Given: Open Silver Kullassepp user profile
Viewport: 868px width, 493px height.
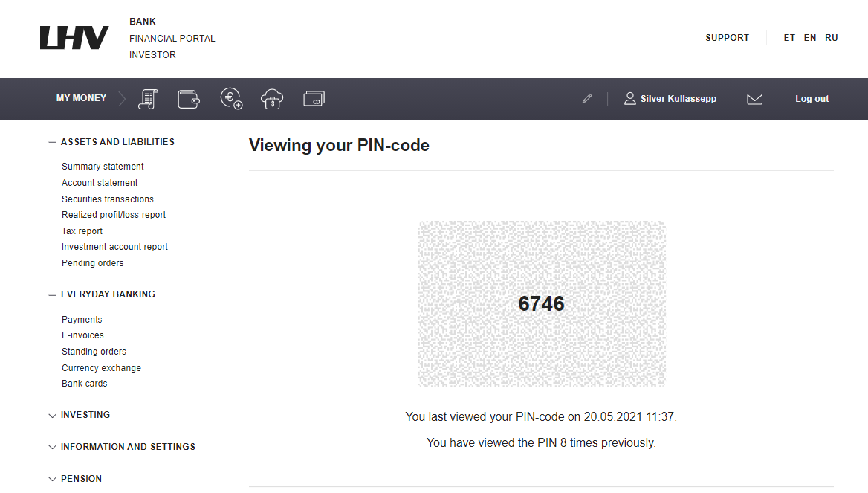Looking at the screenshot, I should coord(670,99).
